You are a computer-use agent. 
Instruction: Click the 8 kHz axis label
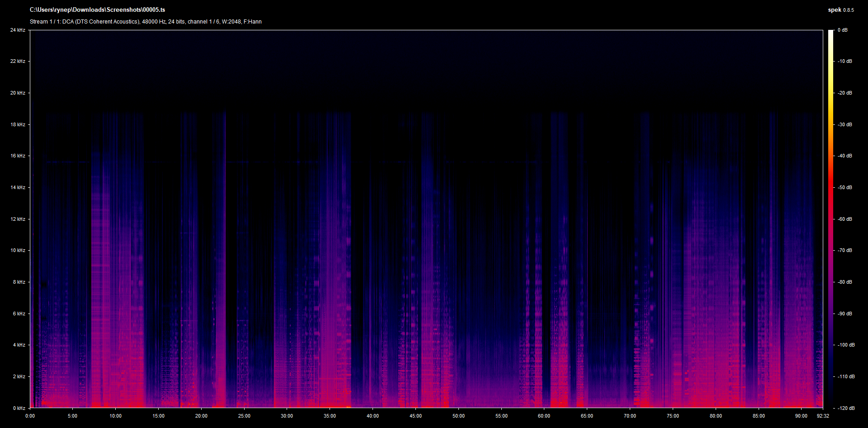tap(19, 282)
